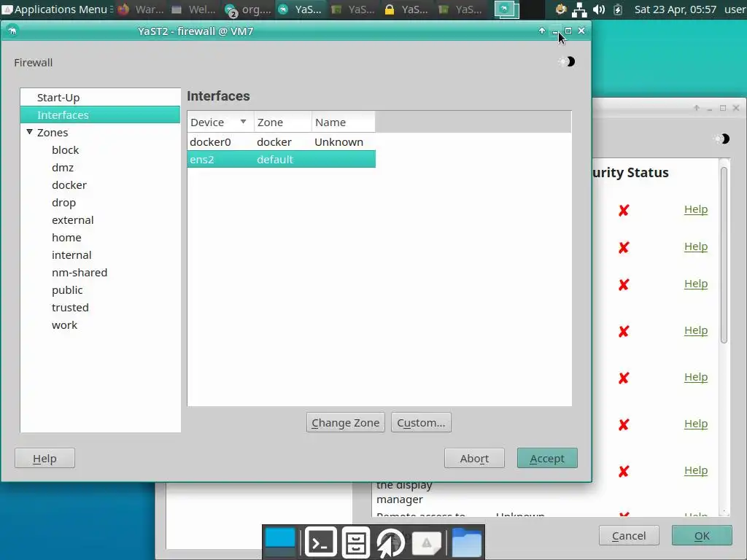The width and height of the screenshot is (747, 560).
Task: Open the blue Home folder in the dock
Action: point(466,542)
